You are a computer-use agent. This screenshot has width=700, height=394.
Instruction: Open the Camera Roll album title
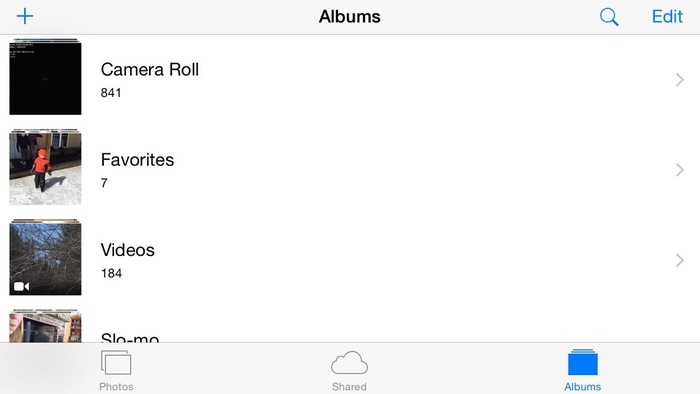coord(150,70)
